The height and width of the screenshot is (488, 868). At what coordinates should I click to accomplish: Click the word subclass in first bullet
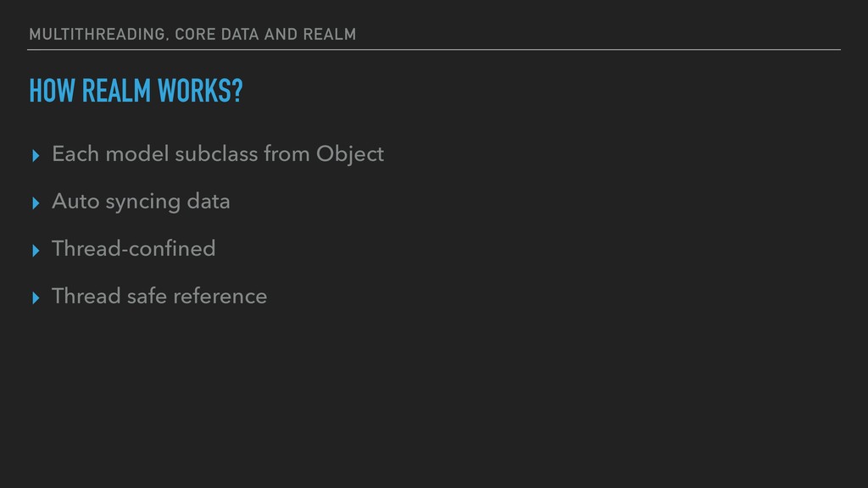click(216, 154)
